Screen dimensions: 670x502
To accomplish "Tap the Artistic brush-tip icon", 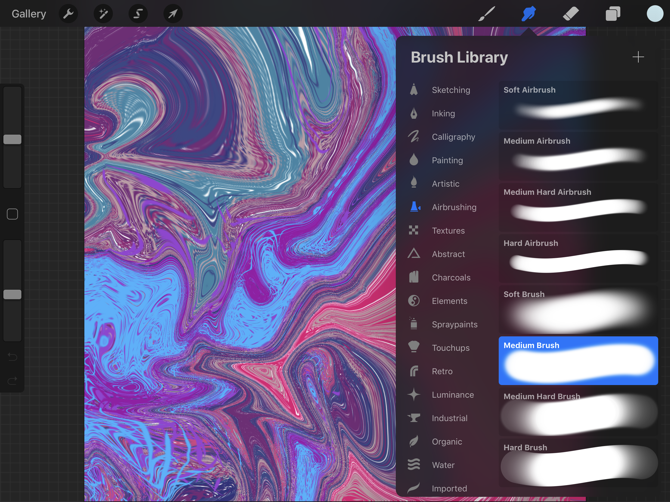I will click(x=414, y=183).
